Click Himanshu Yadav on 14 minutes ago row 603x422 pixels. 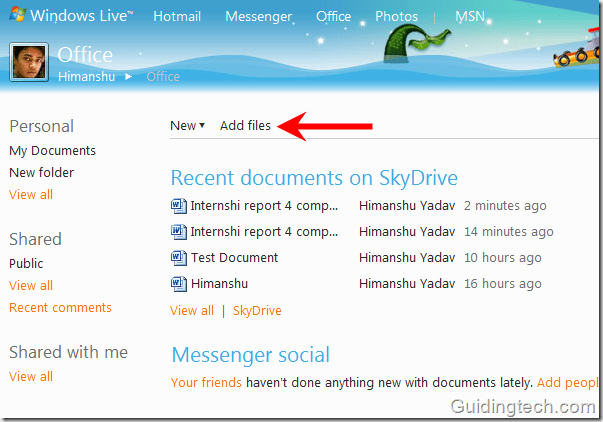(407, 232)
